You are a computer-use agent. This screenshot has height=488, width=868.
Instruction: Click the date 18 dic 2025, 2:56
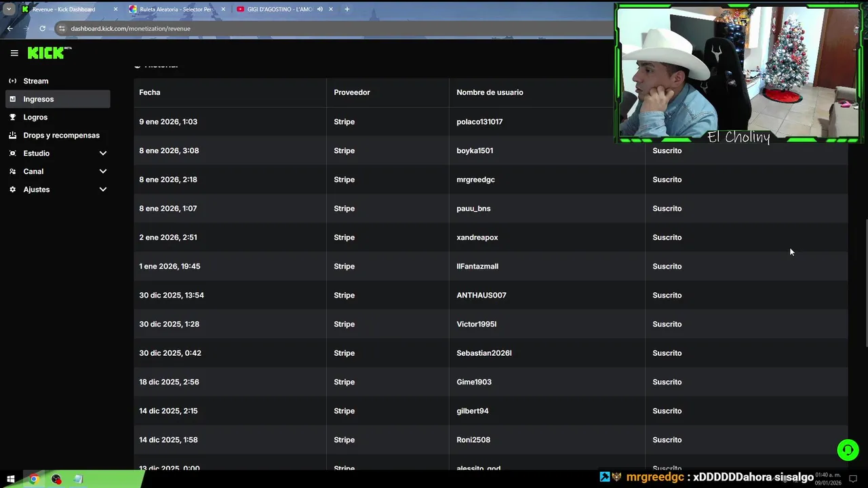coord(169,382)
